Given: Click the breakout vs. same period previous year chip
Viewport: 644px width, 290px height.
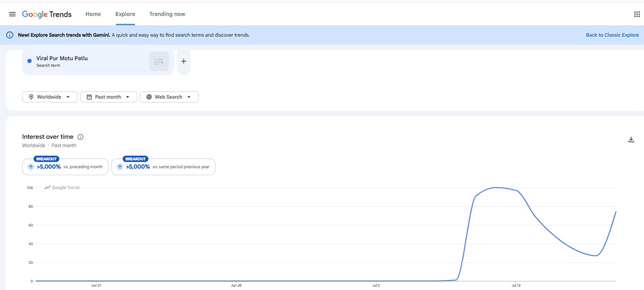Looking at the screenshot, I should (x=163, y=167).
